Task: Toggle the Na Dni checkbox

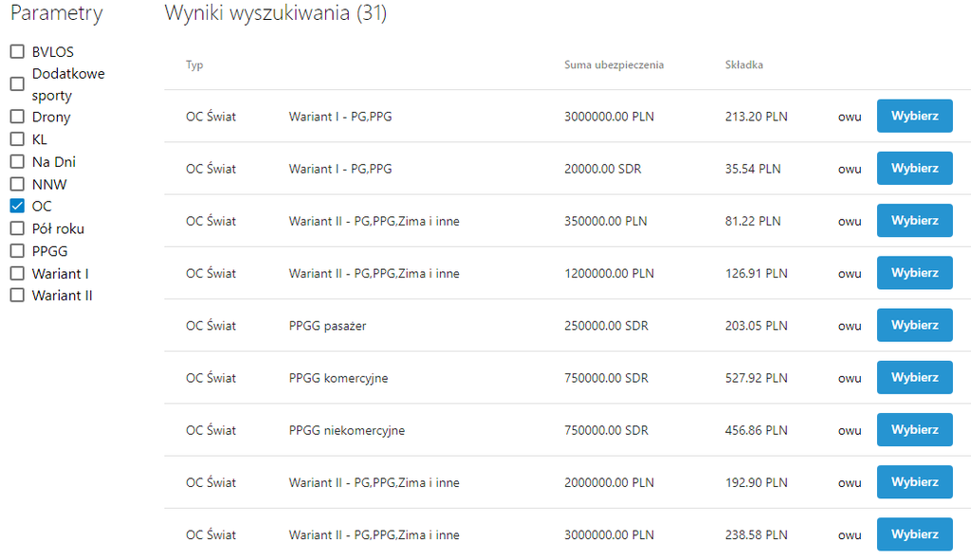Action: coord(17,162)
